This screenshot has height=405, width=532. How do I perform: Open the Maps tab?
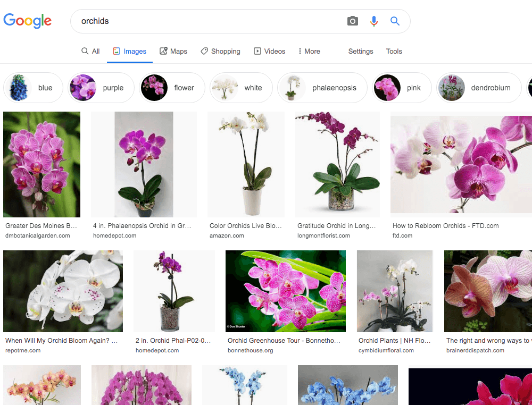coord(173,52)
